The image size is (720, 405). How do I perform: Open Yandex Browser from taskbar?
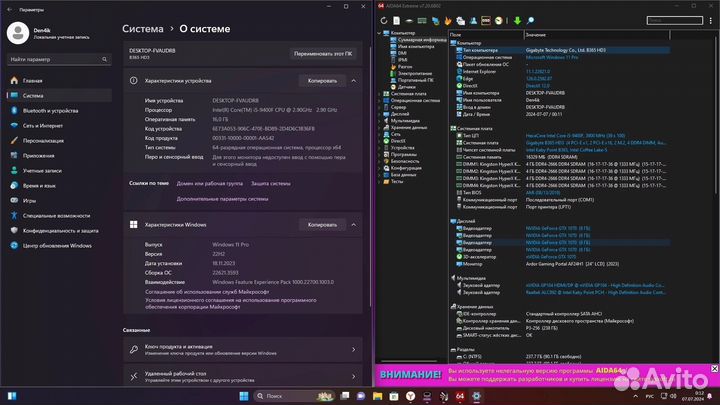click(411, 396)
